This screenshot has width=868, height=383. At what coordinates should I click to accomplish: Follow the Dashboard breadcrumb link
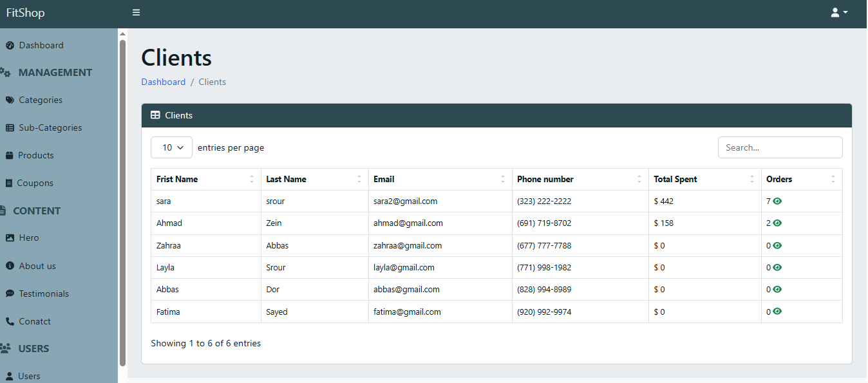pyautogui.click(x=164, y=82)
